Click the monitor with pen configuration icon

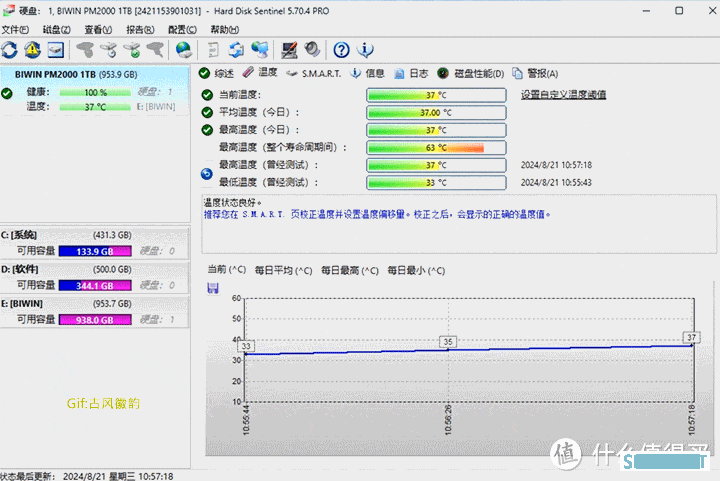pos(289,50)
